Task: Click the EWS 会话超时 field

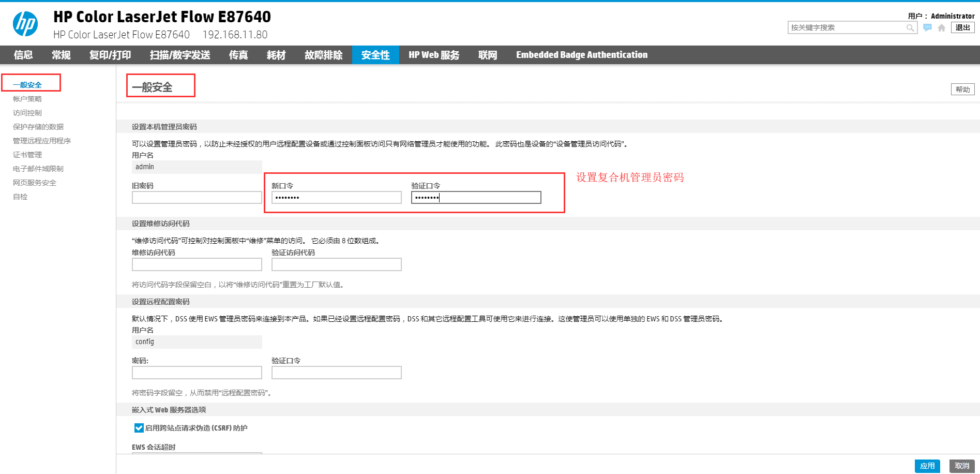Action: pos(197,453)
